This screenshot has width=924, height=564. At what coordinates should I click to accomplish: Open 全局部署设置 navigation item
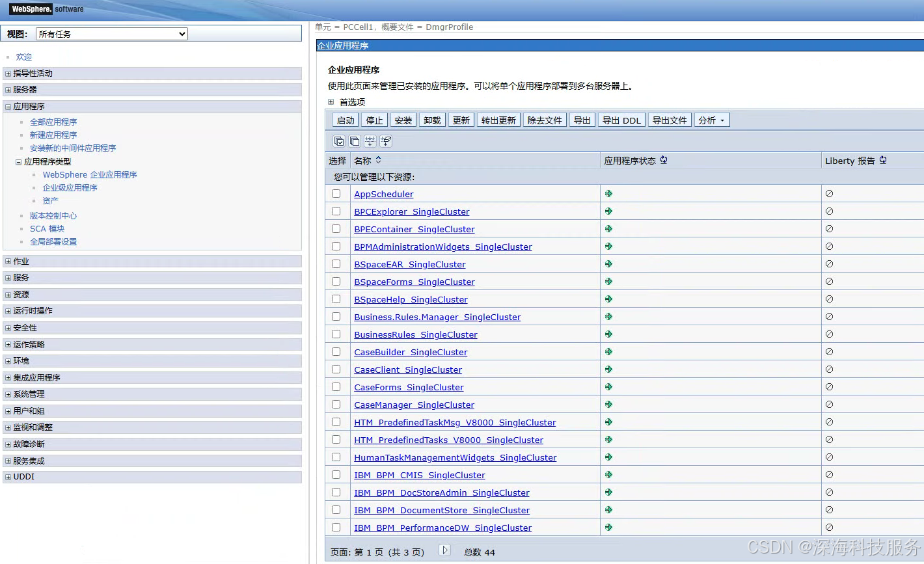[x=53, y=242]
